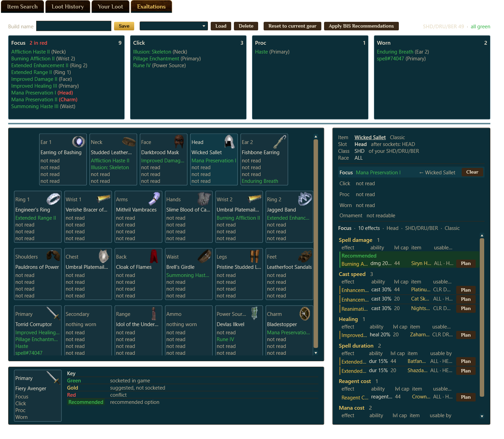Click the Earring of Bashing icon
The height and width of the screenshot is (439, 504).
(x=79, y=142)
